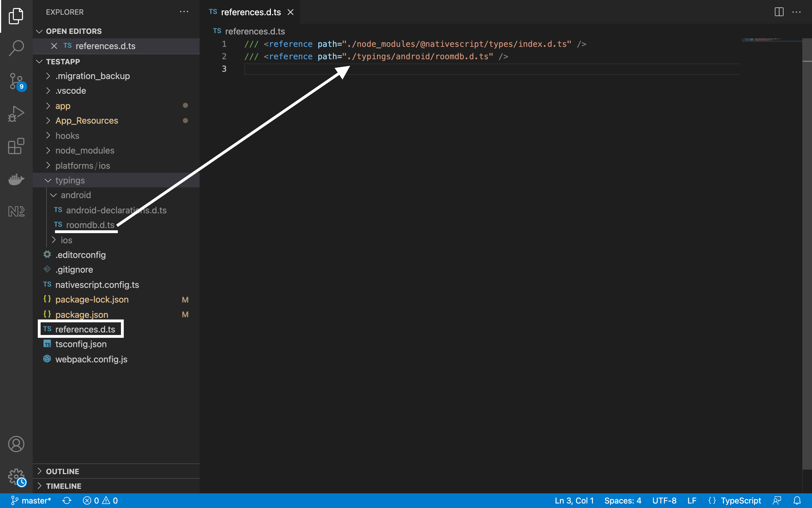Select references.d.ts in Open Editors

(x=116, y=46)
